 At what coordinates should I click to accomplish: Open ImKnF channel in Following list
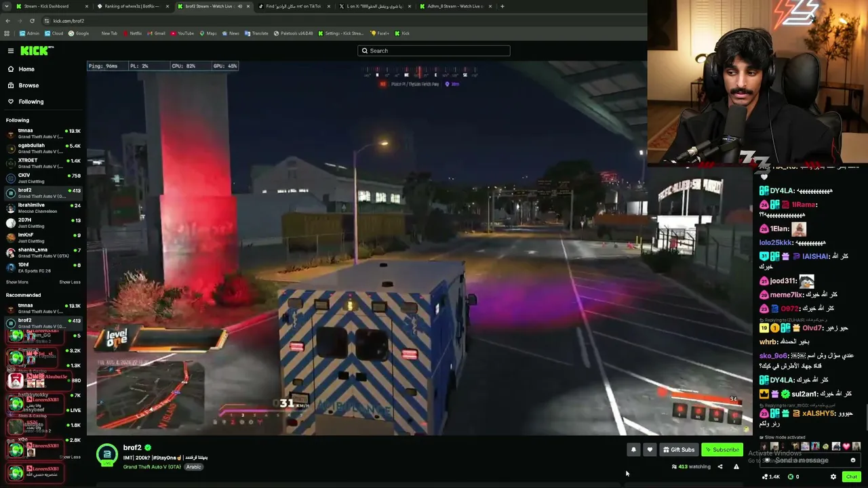43,237
